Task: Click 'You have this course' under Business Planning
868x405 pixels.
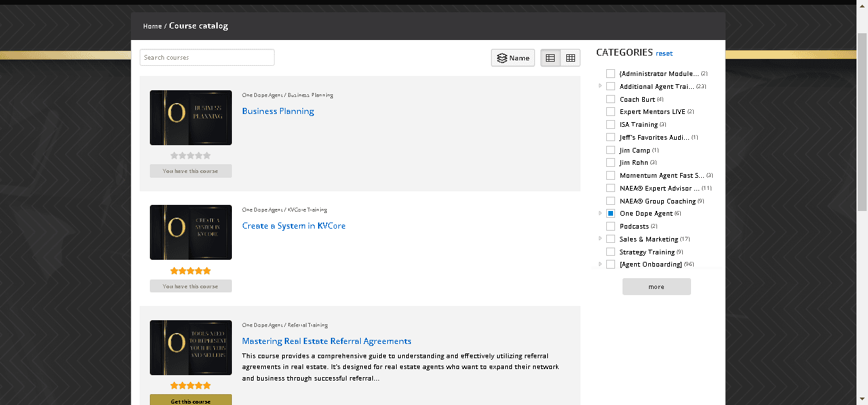Action: (191, 171)
